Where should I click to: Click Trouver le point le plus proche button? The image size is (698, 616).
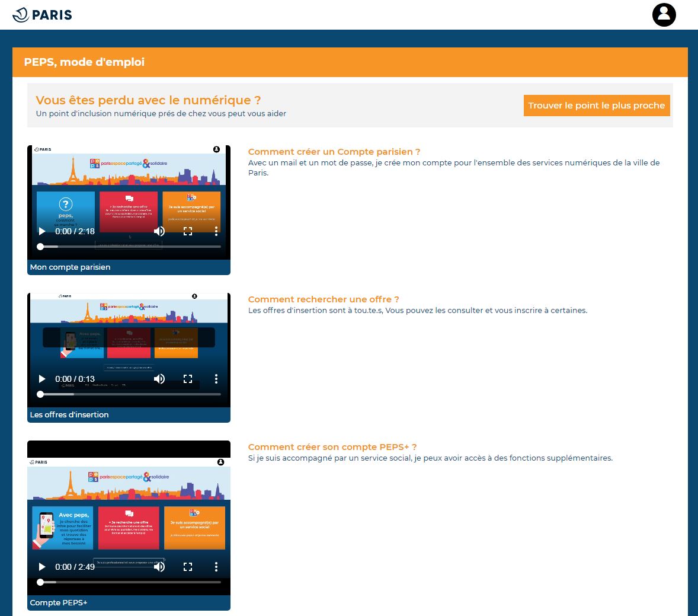[x=596, y=106]
